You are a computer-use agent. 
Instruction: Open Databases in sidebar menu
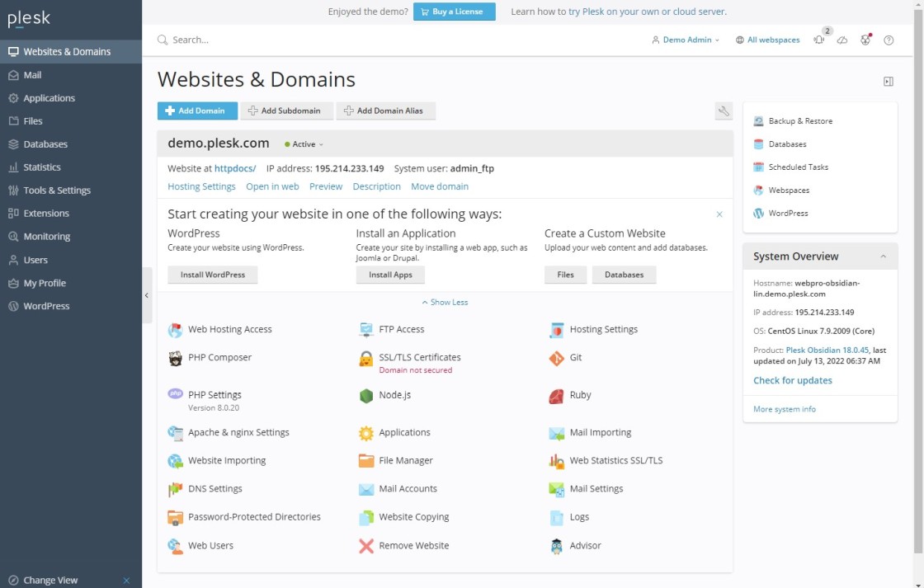point(71,143)
